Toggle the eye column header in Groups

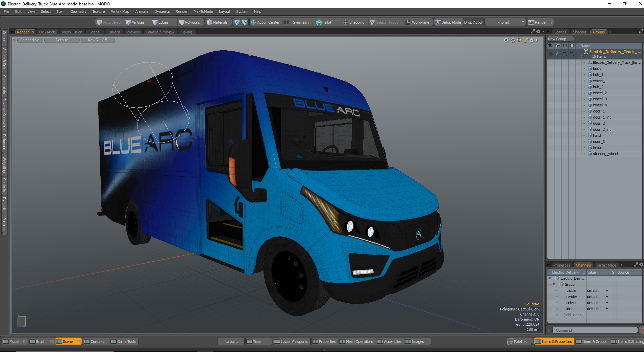tap(550, 46)
